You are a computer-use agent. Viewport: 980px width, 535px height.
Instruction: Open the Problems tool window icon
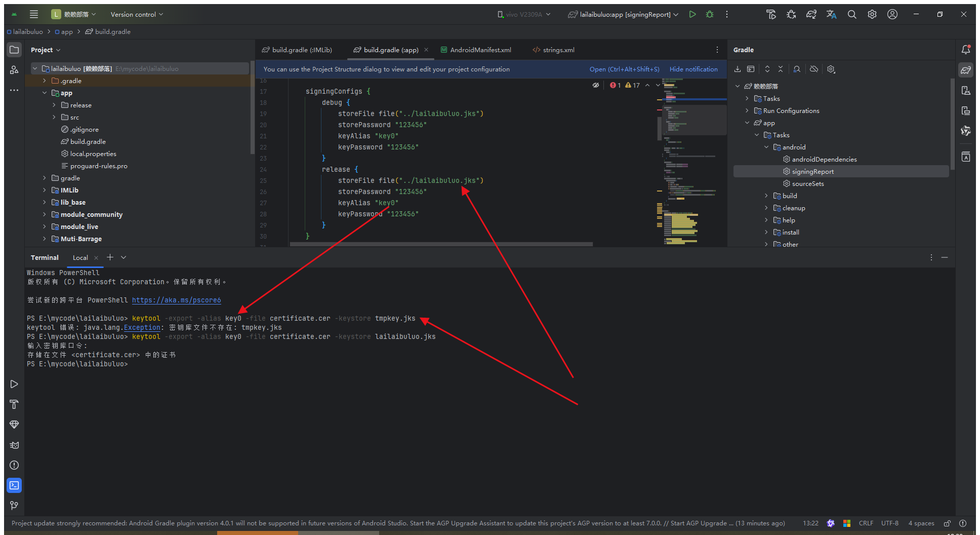pos(14,465)
